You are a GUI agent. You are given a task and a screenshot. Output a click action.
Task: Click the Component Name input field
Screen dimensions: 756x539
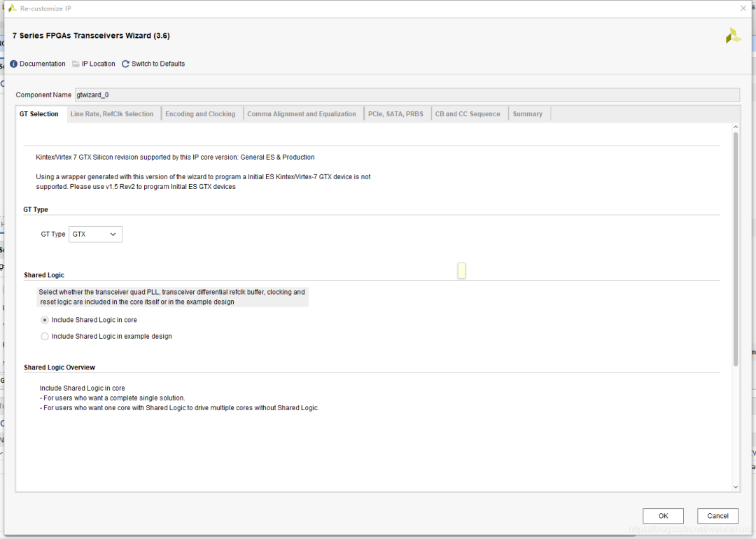click(407, 95)
